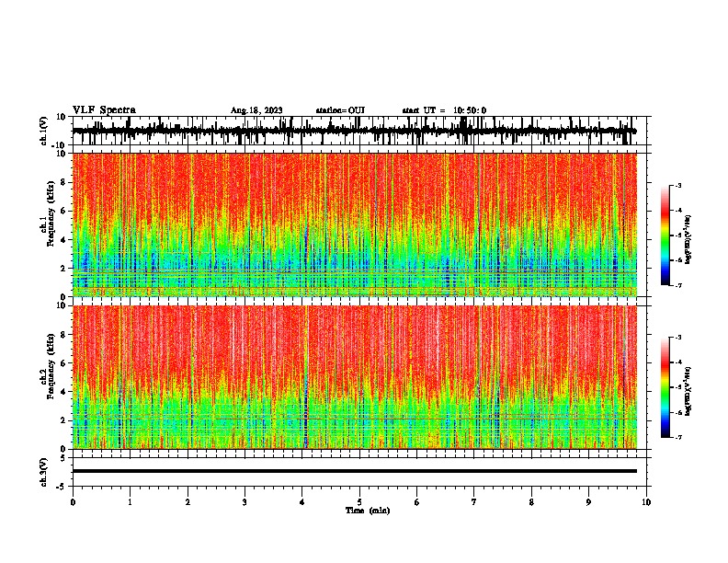Click the 'ch.3(V)' axis label

pos(44,473)
